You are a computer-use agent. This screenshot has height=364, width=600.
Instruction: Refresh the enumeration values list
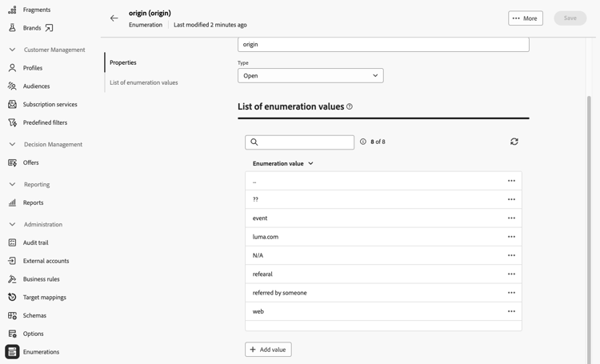point(514,142)
